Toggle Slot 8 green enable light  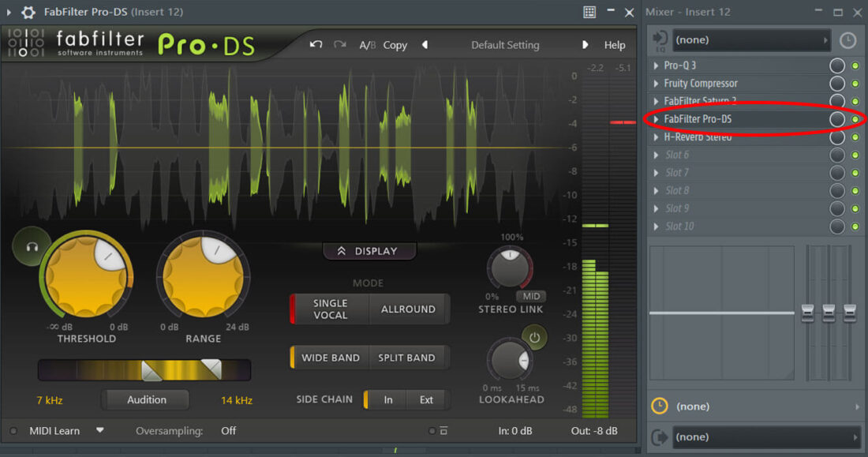pyautogui.click(x=855, y=191)
